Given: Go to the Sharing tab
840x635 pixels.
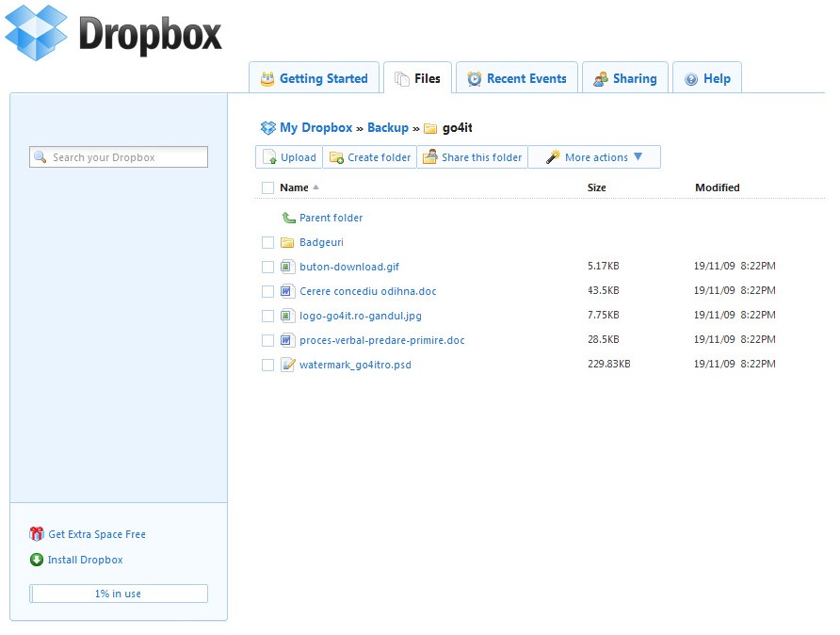Looking at the screenshot, I should (625, 77).
